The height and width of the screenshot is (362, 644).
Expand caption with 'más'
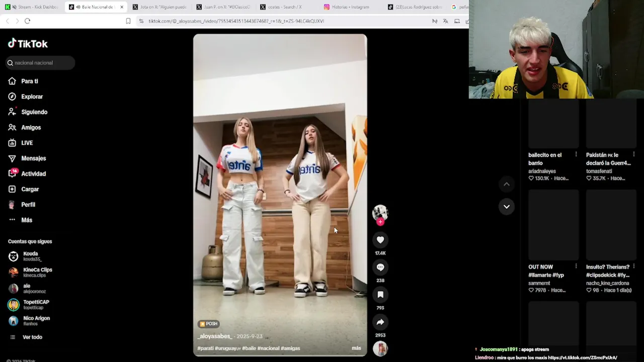tap(356, 348)
